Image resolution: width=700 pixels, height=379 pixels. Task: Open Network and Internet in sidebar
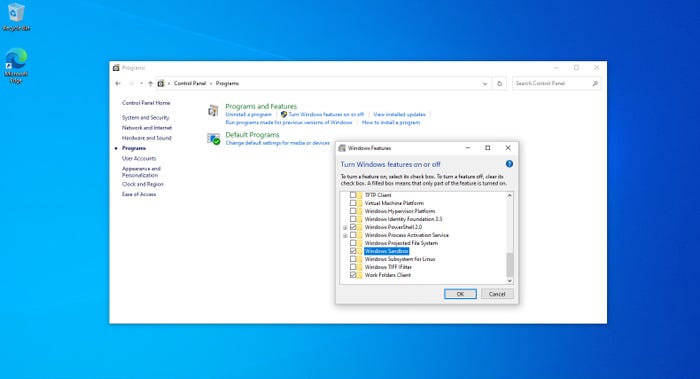(147, 128)
